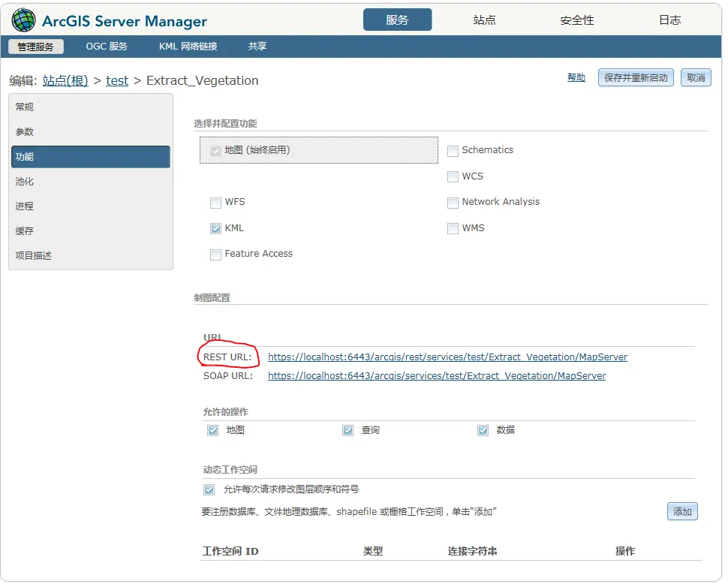The width and height of the screenshot is (728, 587).
Task: Click the ArcGIS Server Manager title
Action: click(125, 21)
